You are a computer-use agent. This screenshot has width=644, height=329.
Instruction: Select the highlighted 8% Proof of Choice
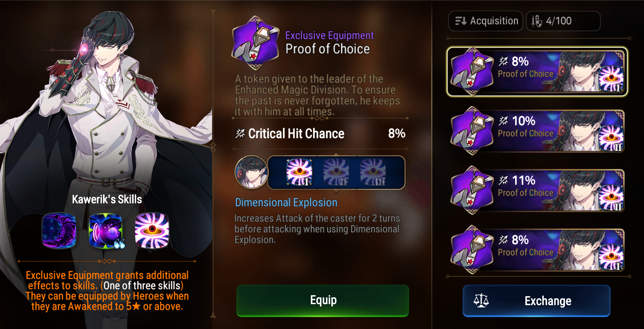coord(537,72)
